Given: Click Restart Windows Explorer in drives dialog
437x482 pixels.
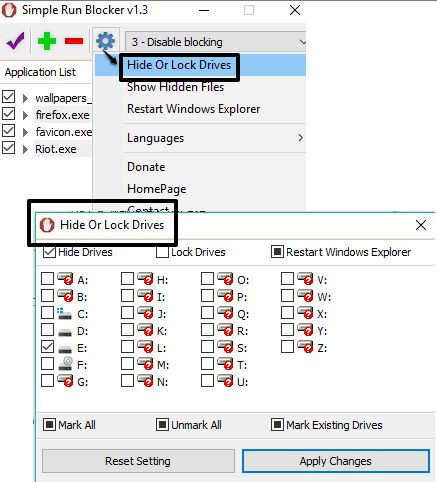Looking at the screenshot, I should pos(342,252).
